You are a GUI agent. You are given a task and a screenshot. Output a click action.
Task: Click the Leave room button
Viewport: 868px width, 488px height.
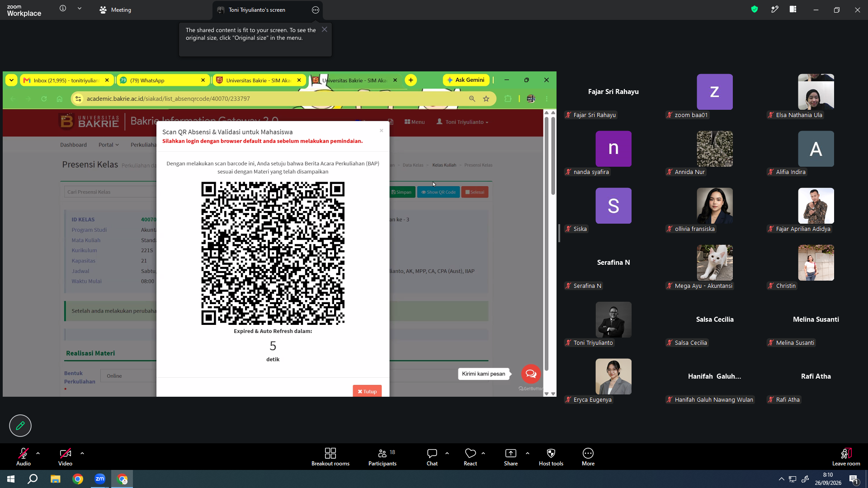846,457
